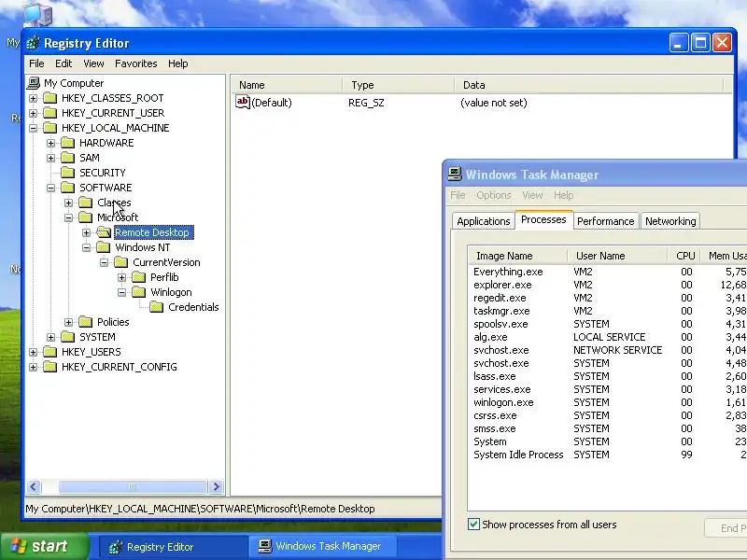Image resolution: width=747 pixels, height=560 pixels.
Task: Click the Perflib folder icon
Action: tap(138, 277)
